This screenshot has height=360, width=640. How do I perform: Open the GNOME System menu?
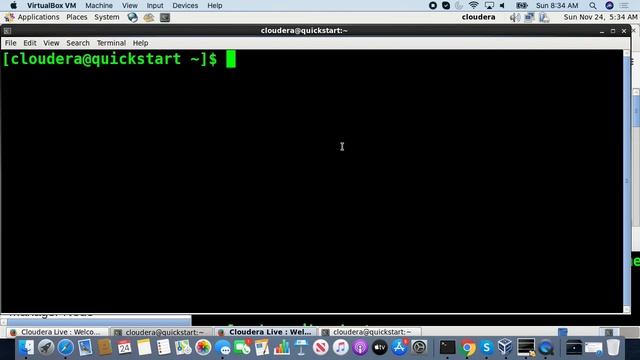point(107,17)
